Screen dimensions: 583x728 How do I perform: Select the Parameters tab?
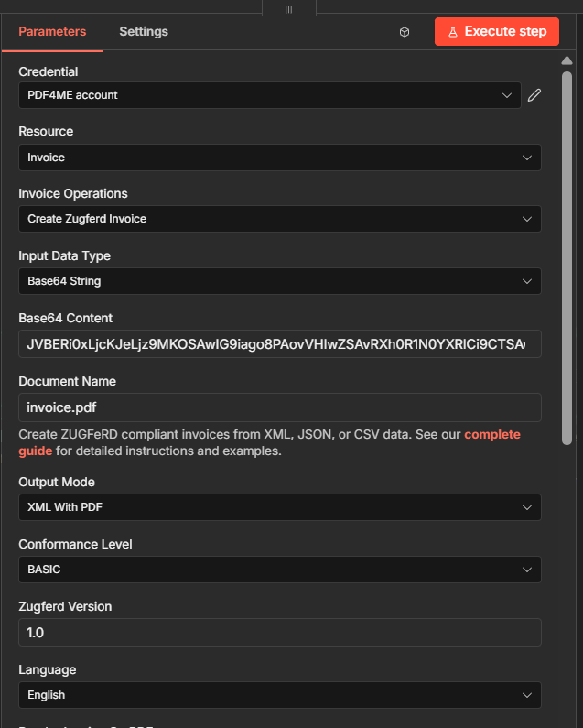click(x=52, y=31)
